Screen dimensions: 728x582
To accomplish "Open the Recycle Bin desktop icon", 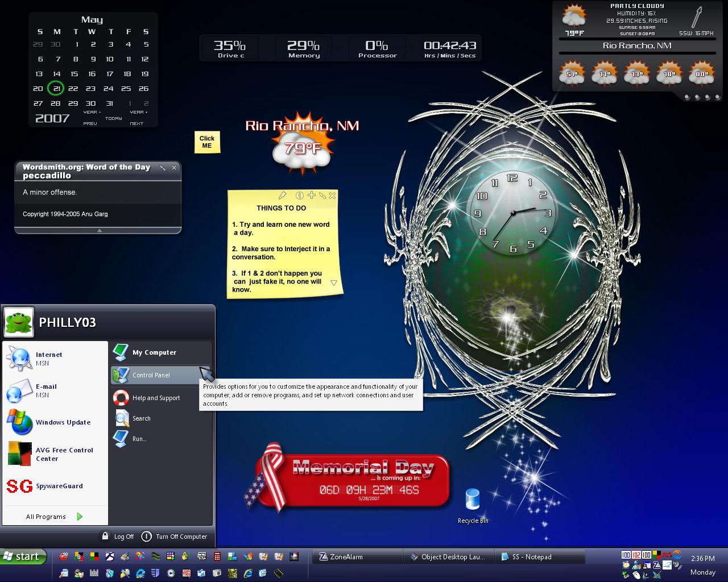I will (473, 506).
